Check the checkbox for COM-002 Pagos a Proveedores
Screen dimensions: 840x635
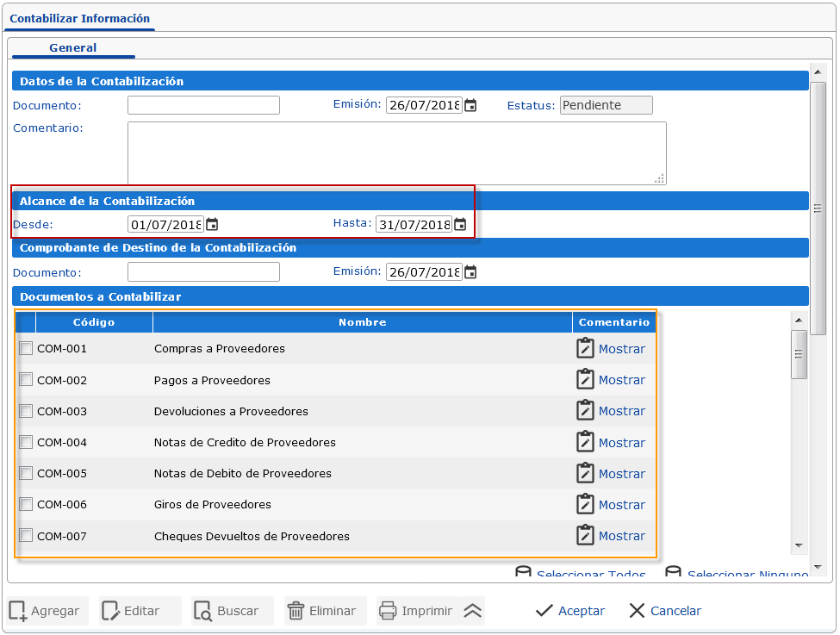(25, 379)
